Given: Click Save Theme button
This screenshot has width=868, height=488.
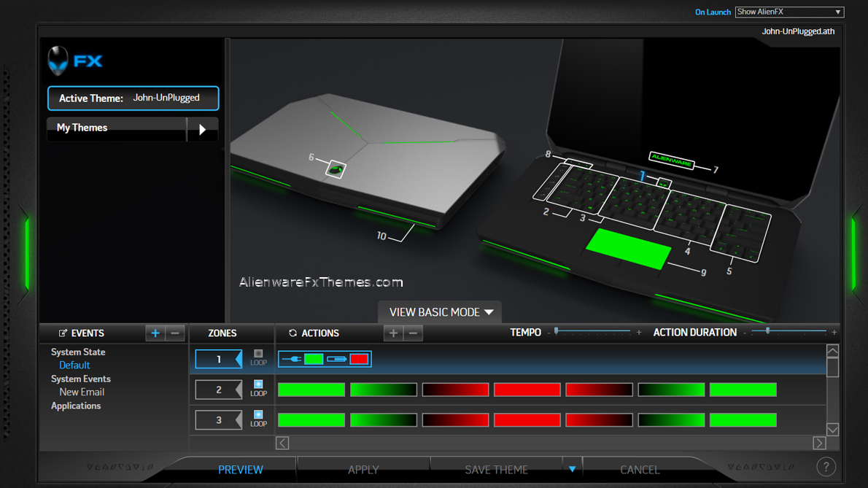Looking at the screenshot, I should [496, 469].
